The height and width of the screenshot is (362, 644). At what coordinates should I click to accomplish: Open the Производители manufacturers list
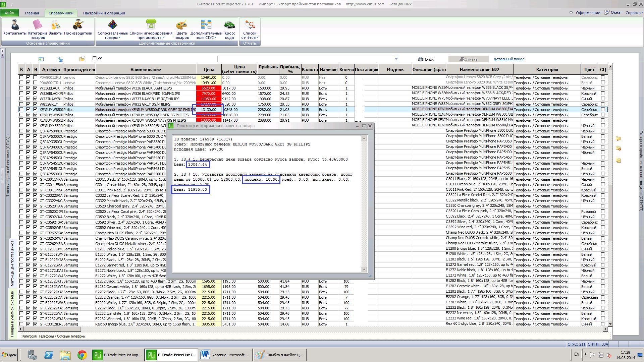point(78,27)
